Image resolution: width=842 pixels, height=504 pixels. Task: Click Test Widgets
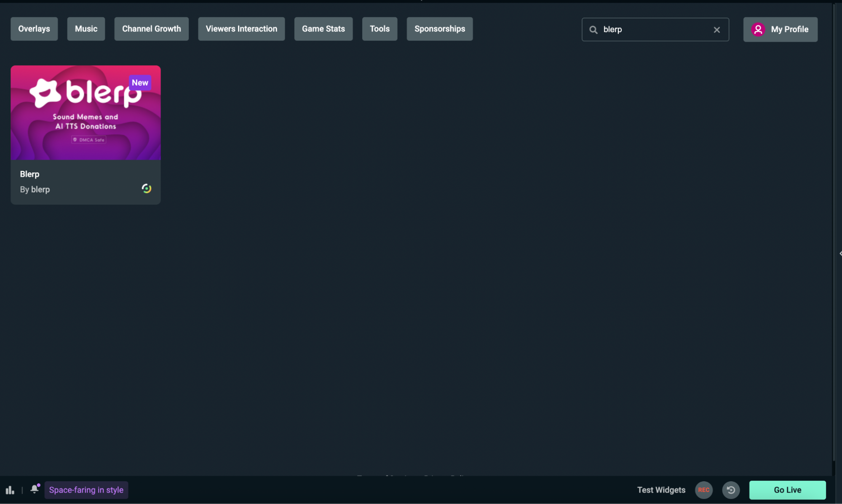coord(661,490)
